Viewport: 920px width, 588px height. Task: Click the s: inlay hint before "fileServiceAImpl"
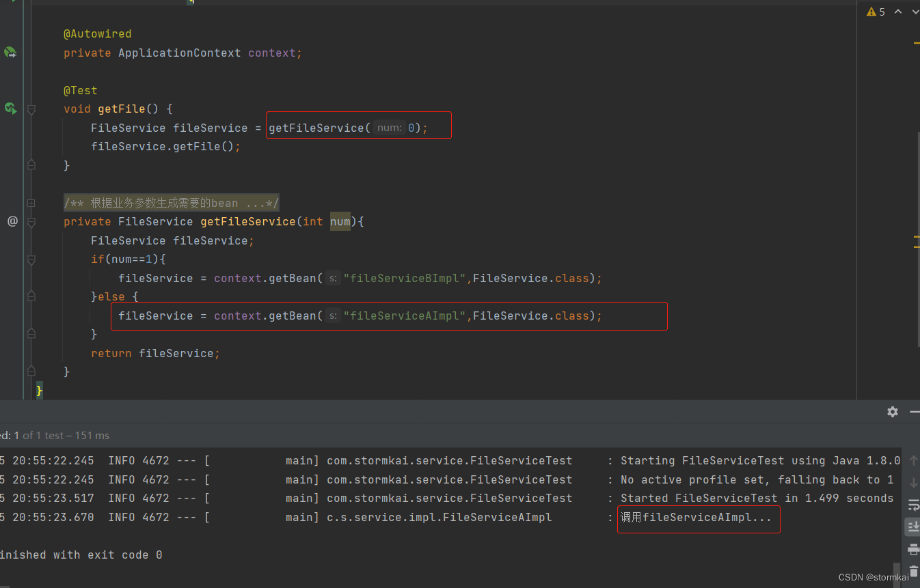(333, 316)
